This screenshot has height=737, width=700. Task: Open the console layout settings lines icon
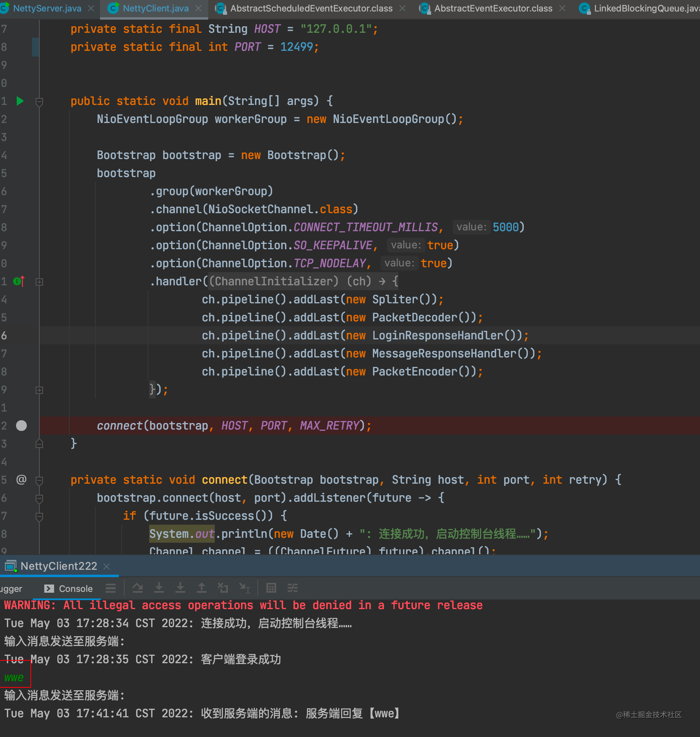111,588
